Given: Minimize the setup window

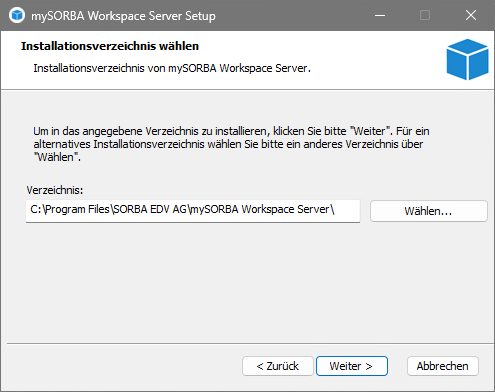Looking at the screenshot, I should point(380,15).
